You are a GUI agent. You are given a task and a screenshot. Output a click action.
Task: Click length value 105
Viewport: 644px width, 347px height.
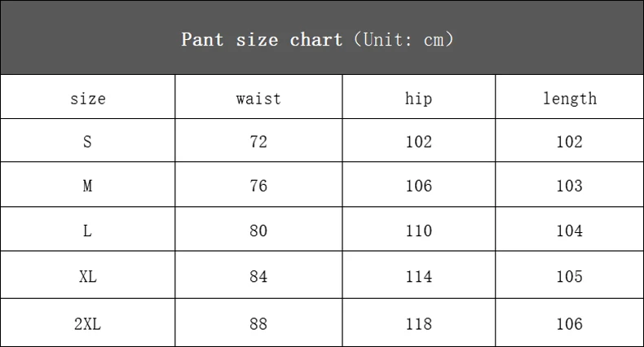[570, 276]
